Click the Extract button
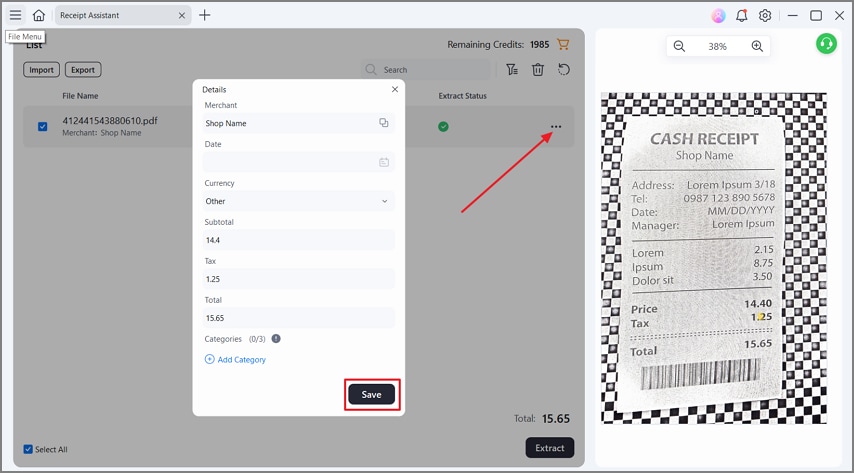The height and width of the screenshot is (473, 854). tap(550, 448)
